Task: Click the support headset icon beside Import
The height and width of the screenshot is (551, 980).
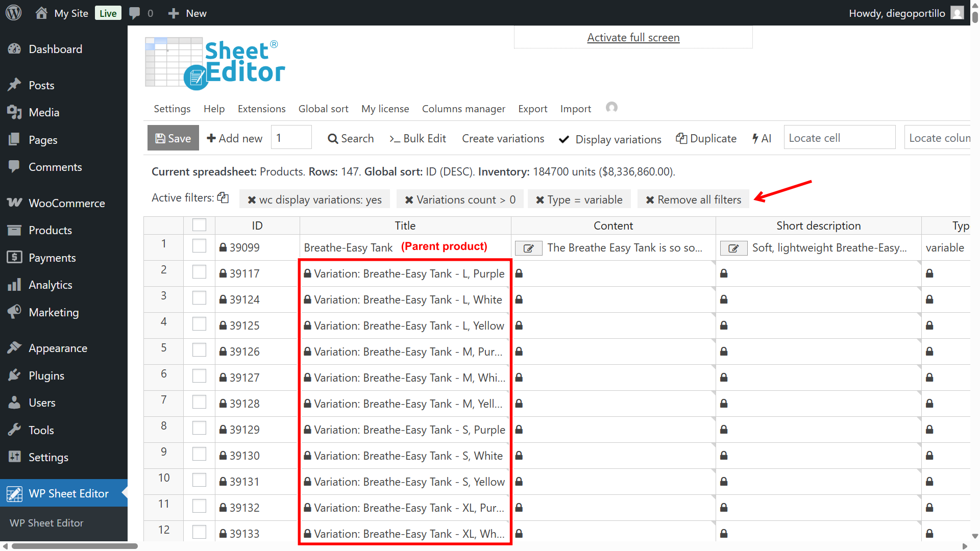Action: (x=611, y=108)
